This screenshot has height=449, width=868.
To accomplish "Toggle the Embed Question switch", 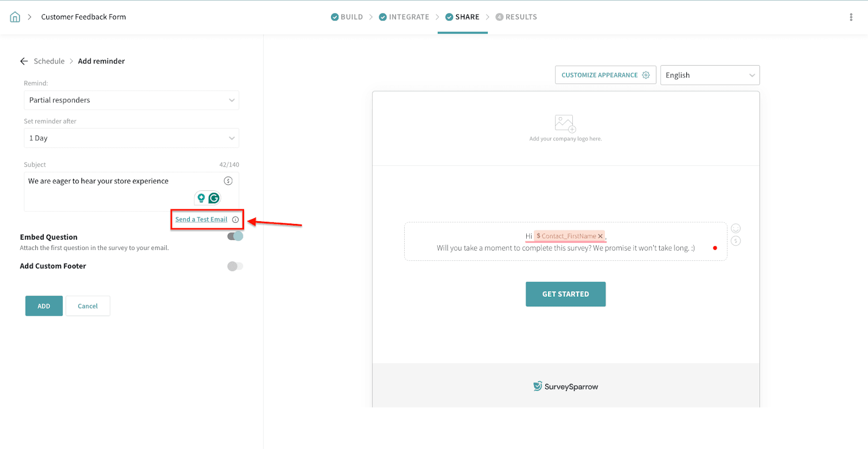I will click(235, 236).
